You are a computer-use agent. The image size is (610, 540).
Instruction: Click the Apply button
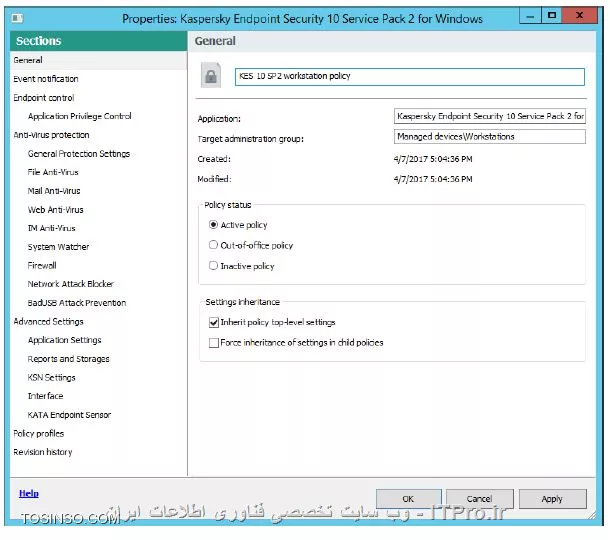(552, 499)
